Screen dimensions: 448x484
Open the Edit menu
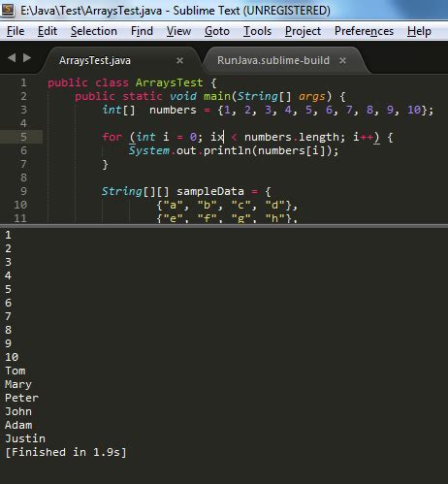pos(48,31)
